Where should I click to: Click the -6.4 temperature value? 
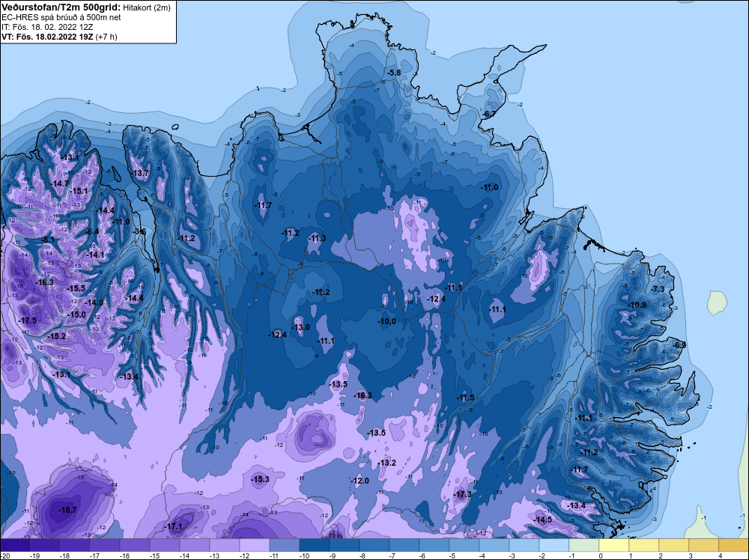click(x=91, y=231)
